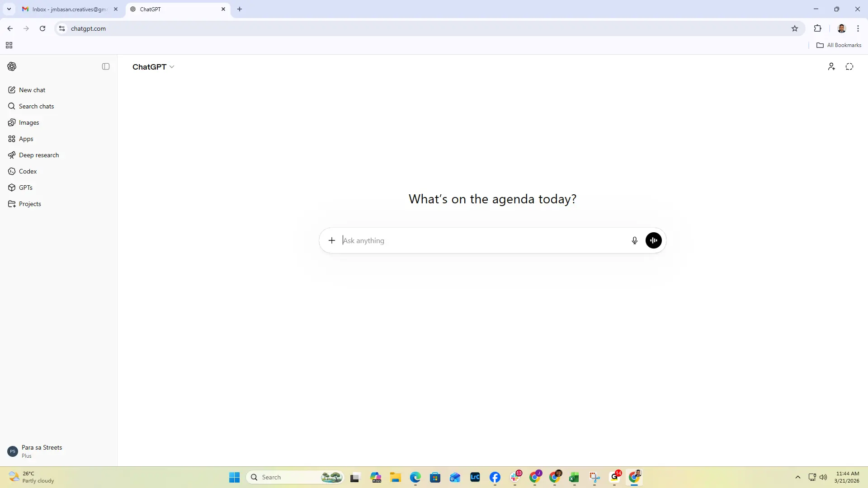Start voice mode with the waveform button
Screen dimensions: 868x488
pyautogui.click(x=654, y=240)
